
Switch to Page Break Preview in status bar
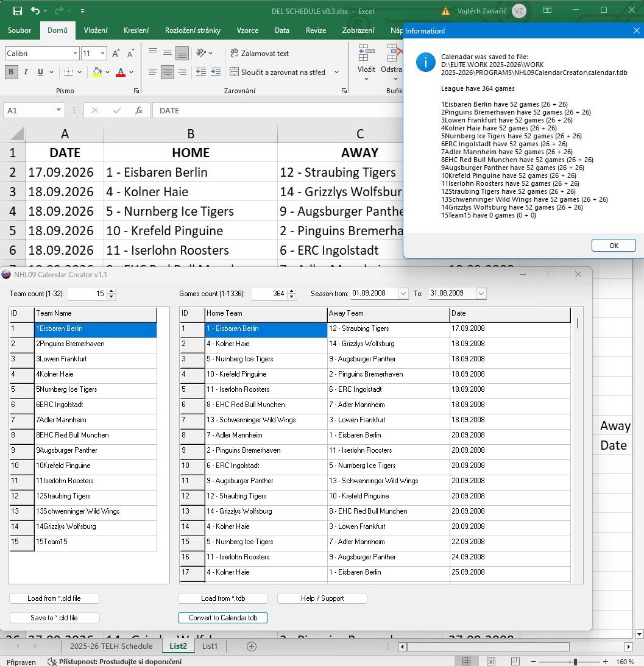515,661
